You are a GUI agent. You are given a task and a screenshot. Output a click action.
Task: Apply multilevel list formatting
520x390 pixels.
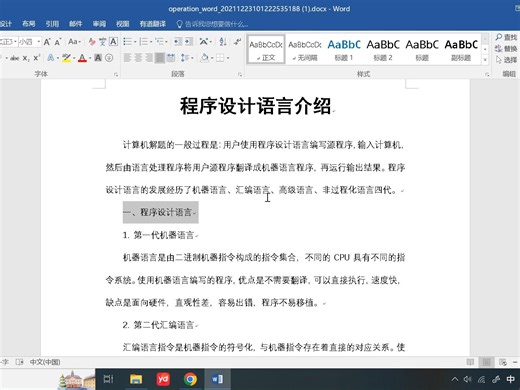click(x=159, y=42)
